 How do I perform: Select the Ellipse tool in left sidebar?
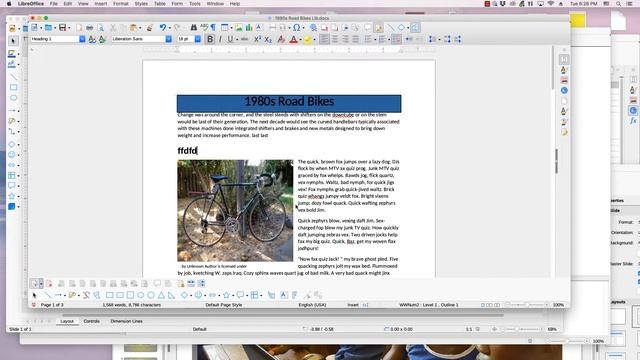13,98
